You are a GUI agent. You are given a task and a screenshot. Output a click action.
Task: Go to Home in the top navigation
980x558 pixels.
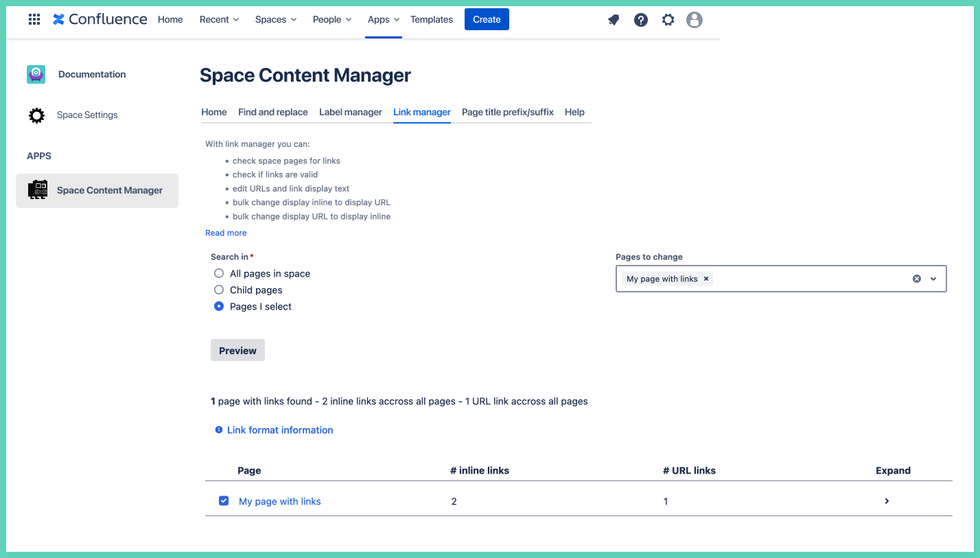click(x=170, y=19)
